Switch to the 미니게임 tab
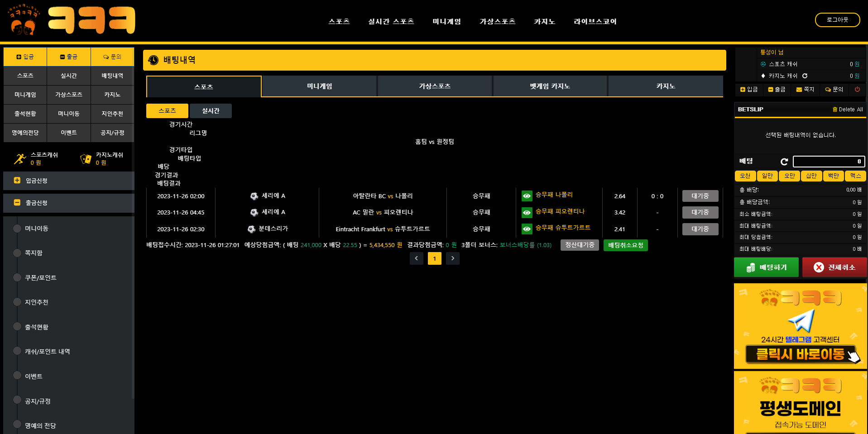 [x=319, y=86]
